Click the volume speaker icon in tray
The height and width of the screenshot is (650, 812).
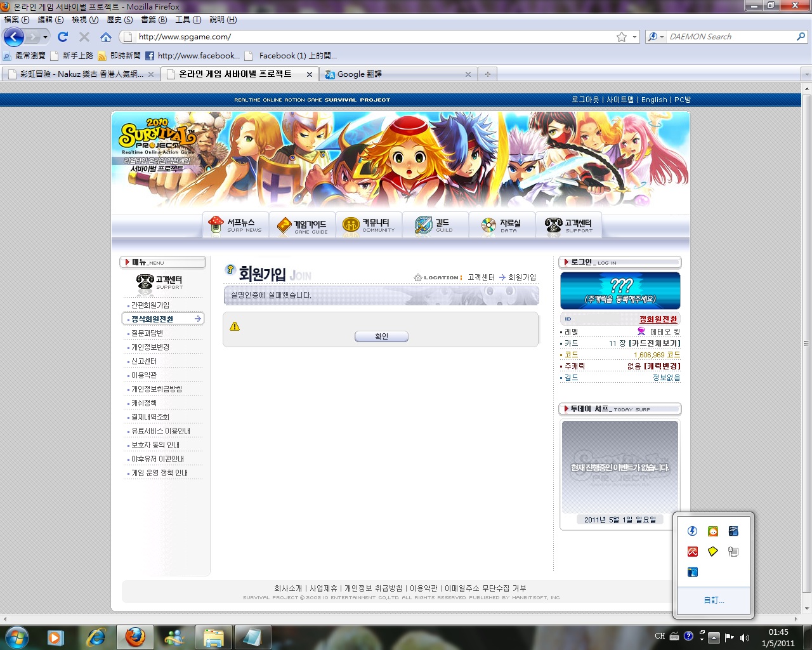click(x=745, y=637)
